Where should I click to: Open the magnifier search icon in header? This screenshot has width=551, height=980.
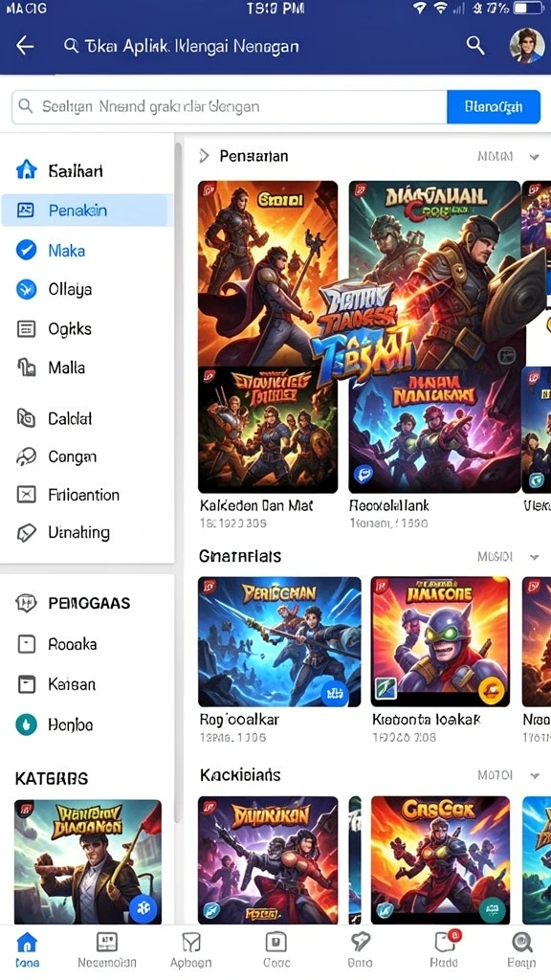point(475,45)
